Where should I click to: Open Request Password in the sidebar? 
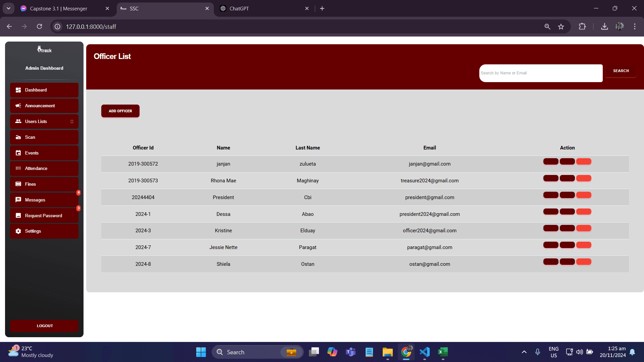44,216
